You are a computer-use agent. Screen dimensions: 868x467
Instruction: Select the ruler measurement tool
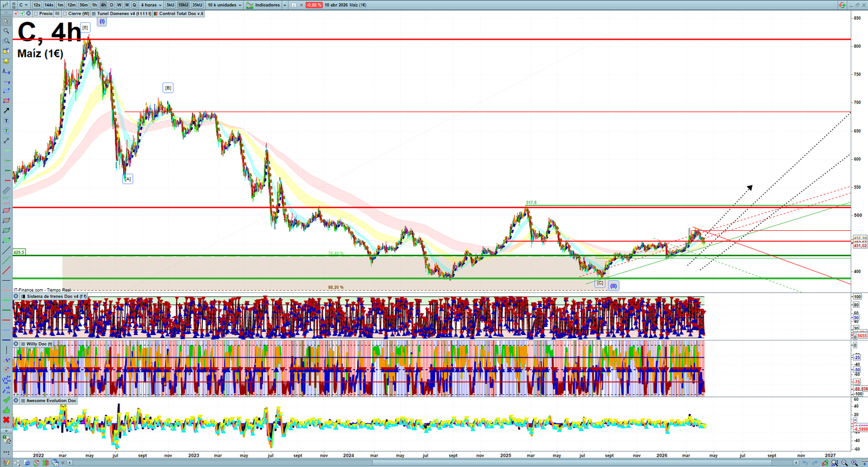click(x=6, y=191)
